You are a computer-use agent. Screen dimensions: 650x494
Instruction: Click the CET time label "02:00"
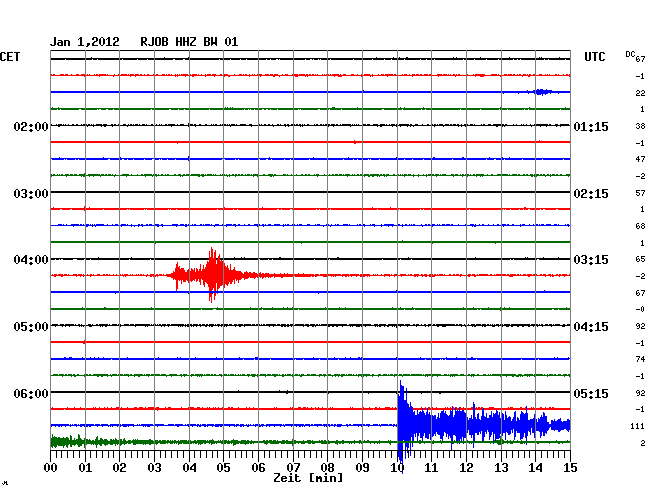click(31, 126)
